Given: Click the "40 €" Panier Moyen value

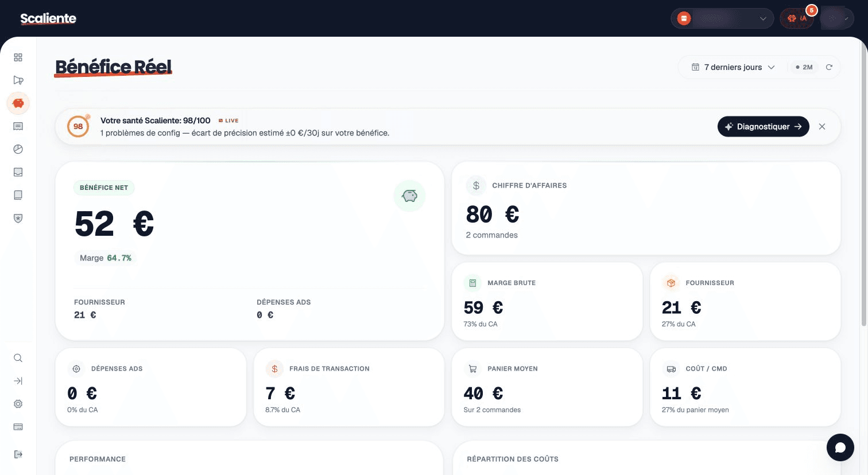Looking at the screenshot, I should (483, 394).
